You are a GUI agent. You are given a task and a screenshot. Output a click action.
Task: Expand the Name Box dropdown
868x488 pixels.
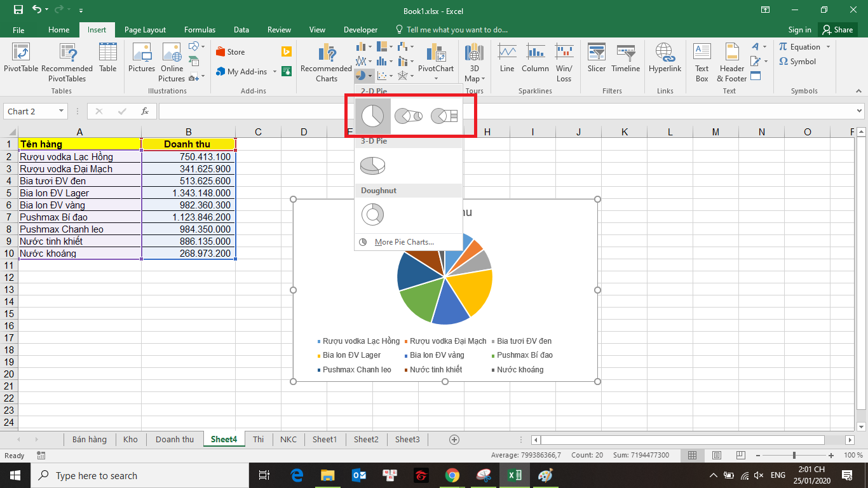pos(62,111)
